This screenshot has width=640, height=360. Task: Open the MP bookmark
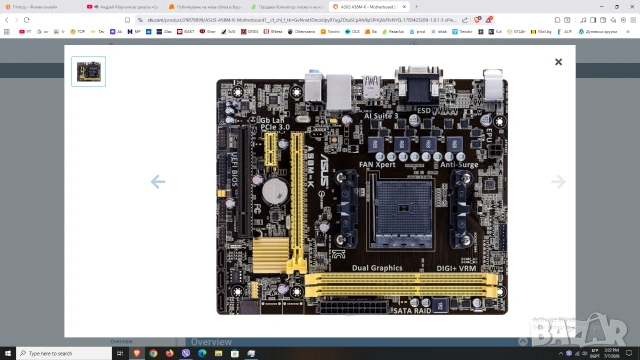pos(134,31)
